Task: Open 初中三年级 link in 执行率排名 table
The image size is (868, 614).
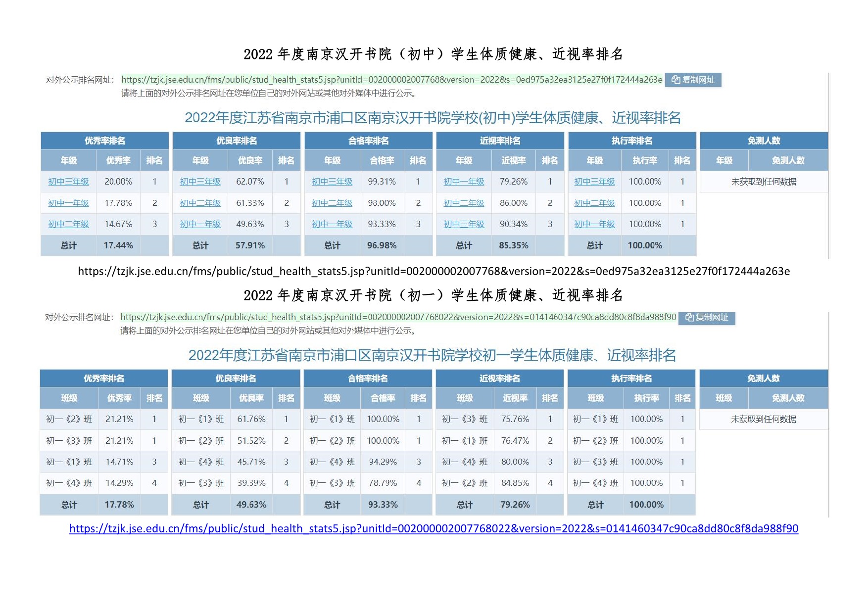Action: click(x=595, y=182)
